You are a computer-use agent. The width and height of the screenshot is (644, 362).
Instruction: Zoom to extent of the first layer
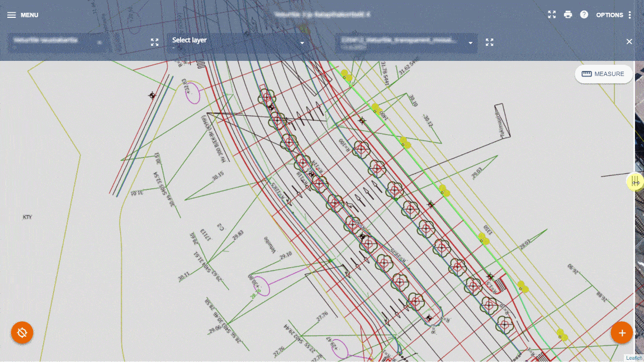pos(154,42)
